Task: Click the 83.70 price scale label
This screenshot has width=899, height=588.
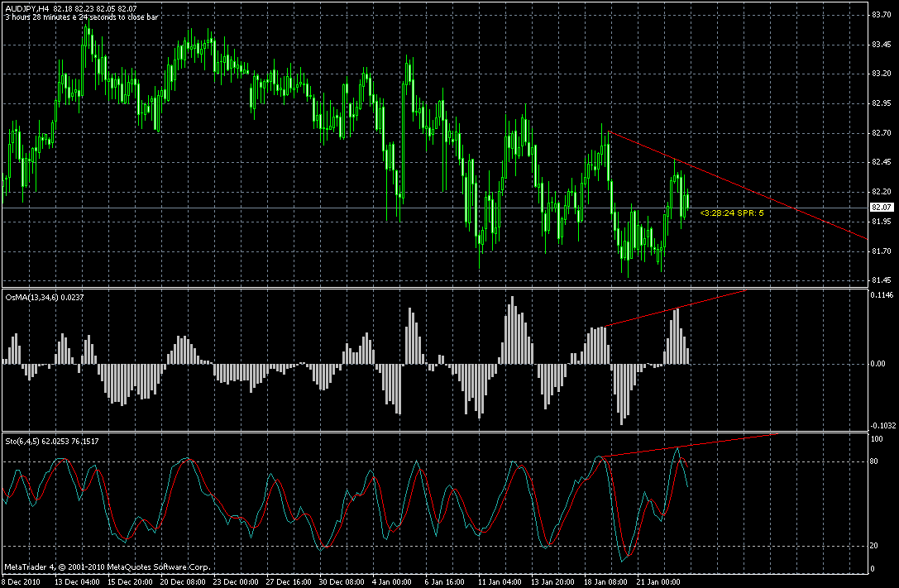Action: pyautogui.click(x=882, y=15)
